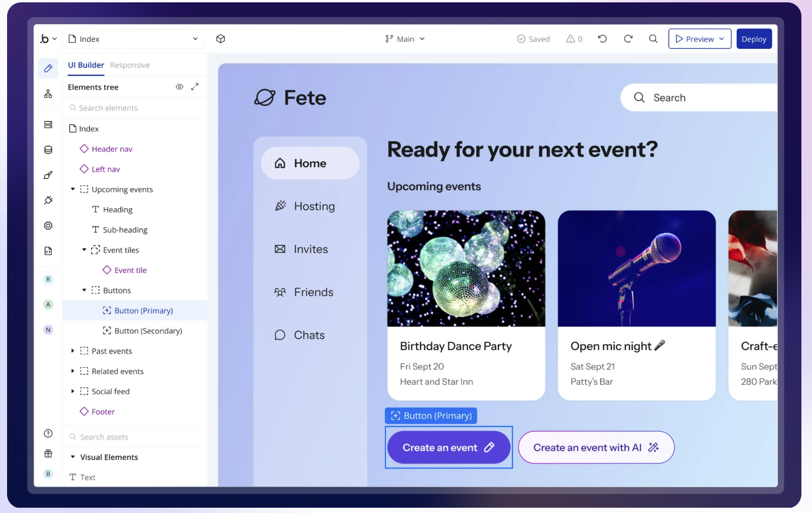812x513 pixels.
Task: Click the R avatar badge in sidebar
Action: 48,279
